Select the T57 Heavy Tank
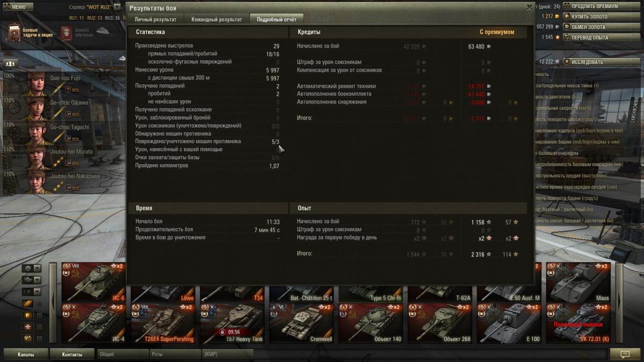The image size is (644, 362). [x=232, y=323]
